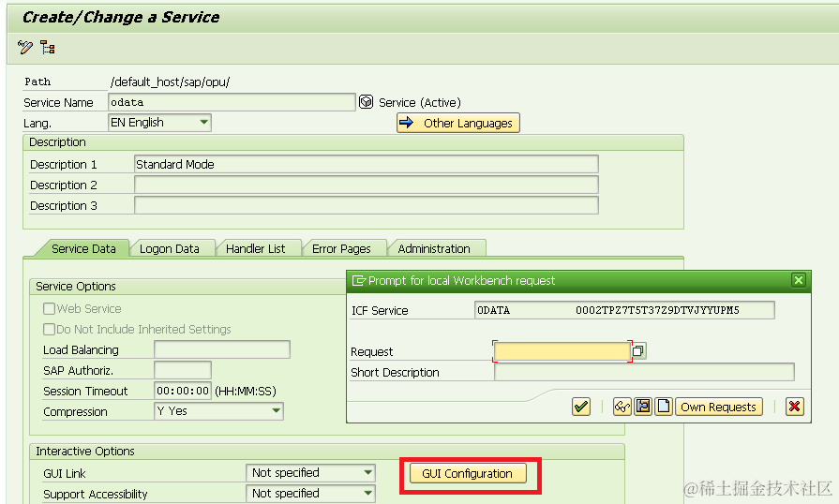Image resolution: width=839 pixels, height=504 pixels.
Task: Click the GUI Configuration button
Action: (468, 473)
